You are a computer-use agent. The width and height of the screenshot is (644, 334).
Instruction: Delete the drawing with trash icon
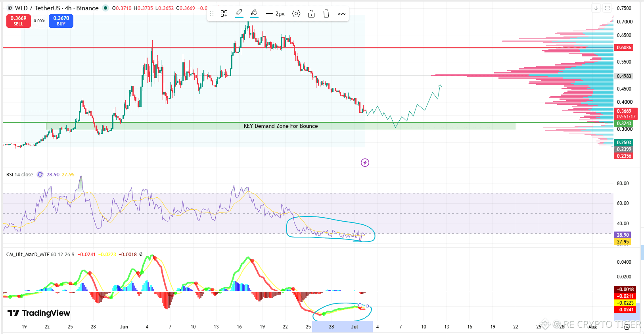[326, 14]
